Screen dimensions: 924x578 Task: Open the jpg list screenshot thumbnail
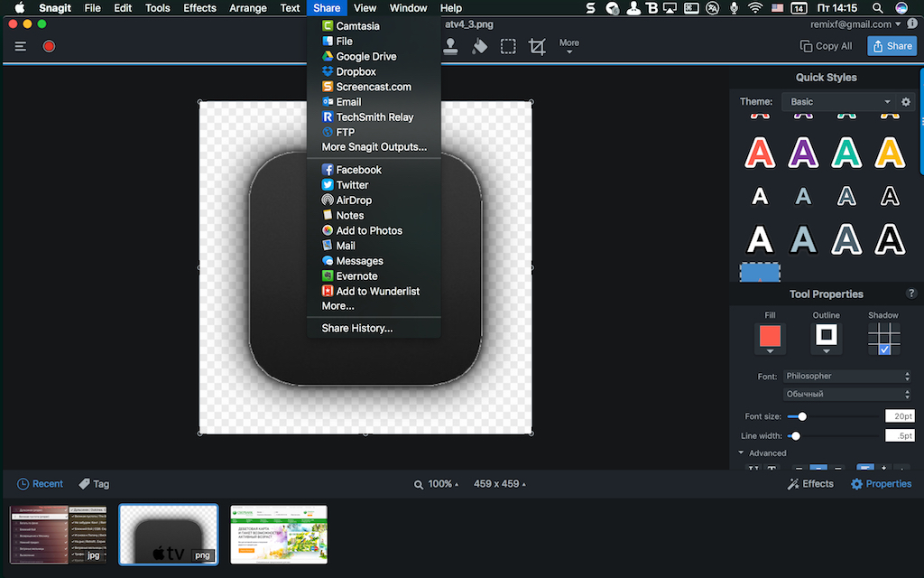pos(59,535)
